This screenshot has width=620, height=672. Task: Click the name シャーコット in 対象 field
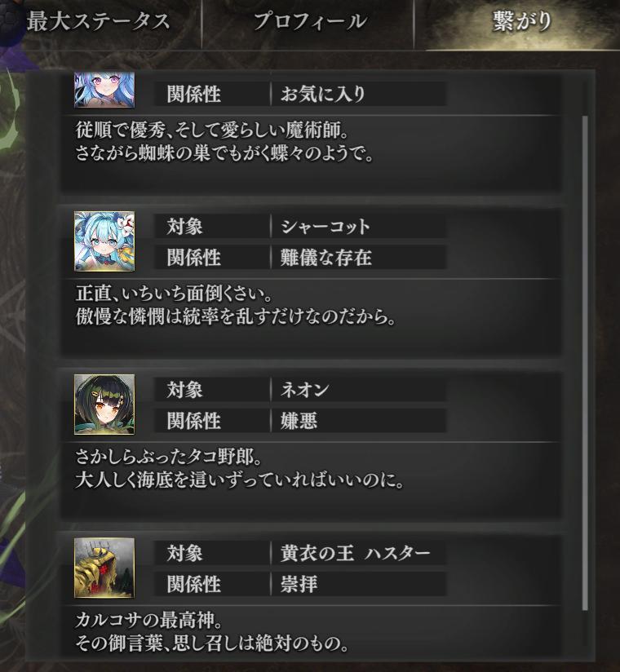click(325, 226)
